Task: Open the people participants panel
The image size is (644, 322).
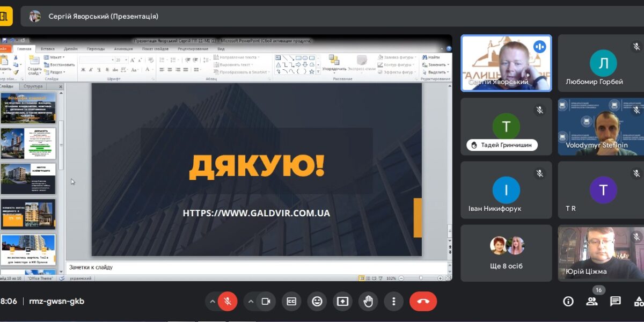Action: tap(592, 302)
